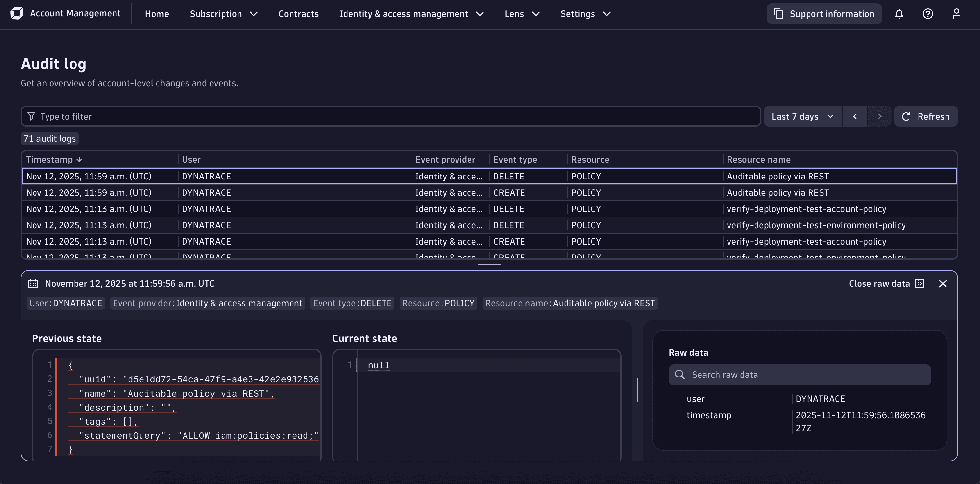Viewport: 980px width, 484px height.
Task: Open the notifications bell
Action: (x=899, y=14)
